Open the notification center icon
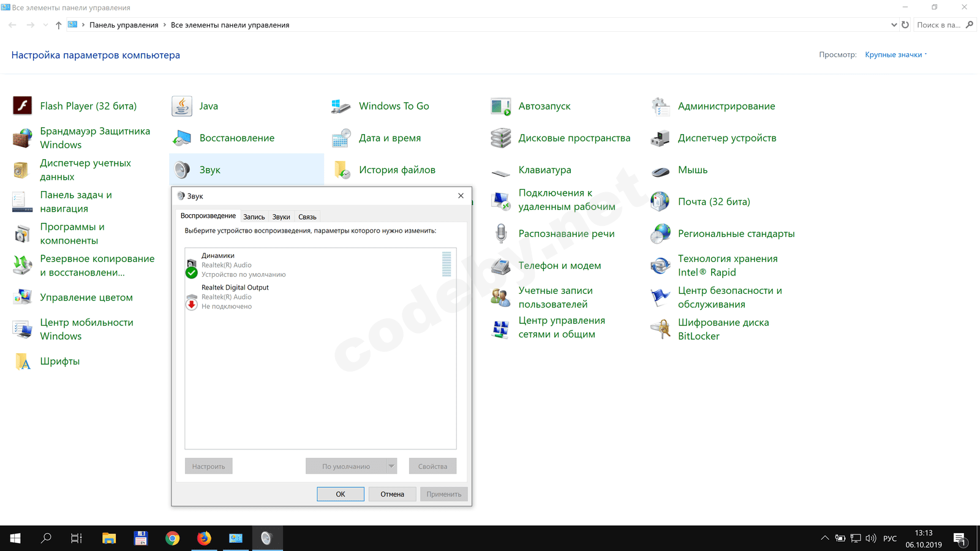This screenshot has width=980, height=551. (x=960, y=539)
